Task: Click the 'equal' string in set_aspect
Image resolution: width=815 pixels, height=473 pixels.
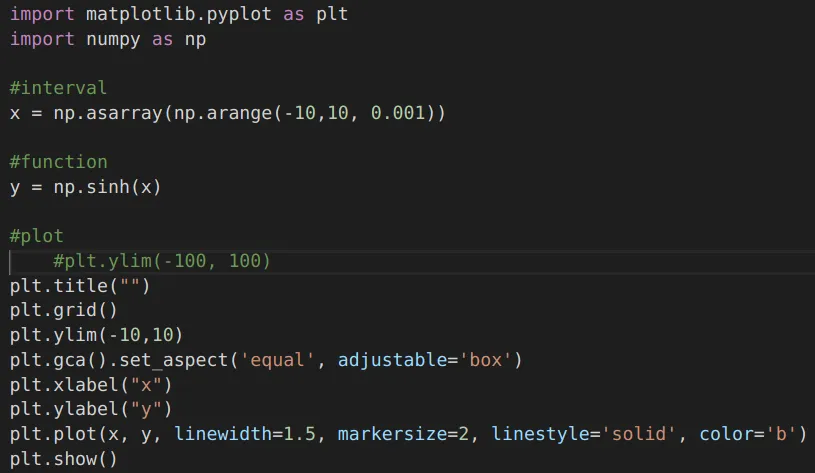Action: click(x=277, y=360)
